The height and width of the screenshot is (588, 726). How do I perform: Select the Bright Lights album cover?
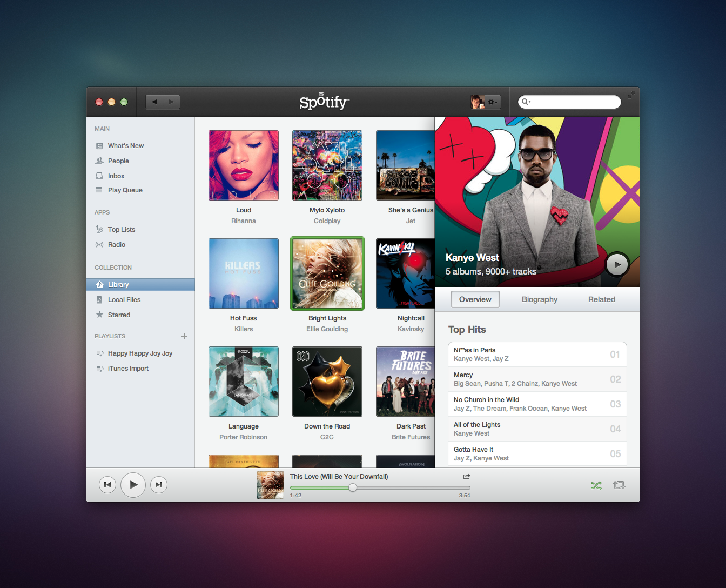(327, 273)
